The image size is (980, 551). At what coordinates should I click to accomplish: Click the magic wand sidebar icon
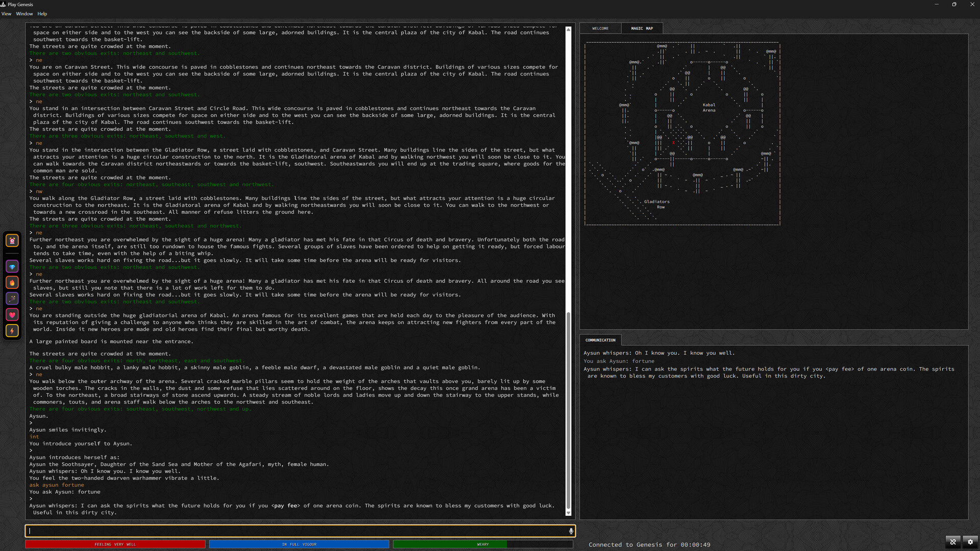tap(12, 298)
